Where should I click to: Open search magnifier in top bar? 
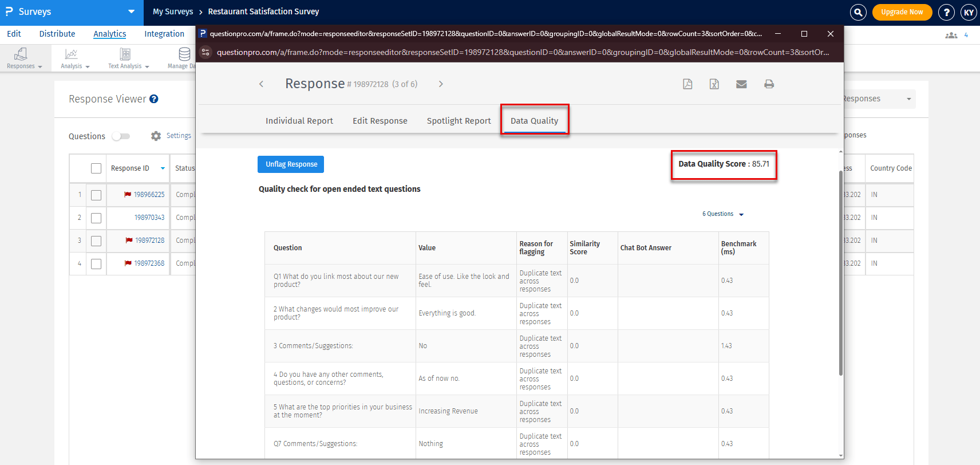click(858, 12)
